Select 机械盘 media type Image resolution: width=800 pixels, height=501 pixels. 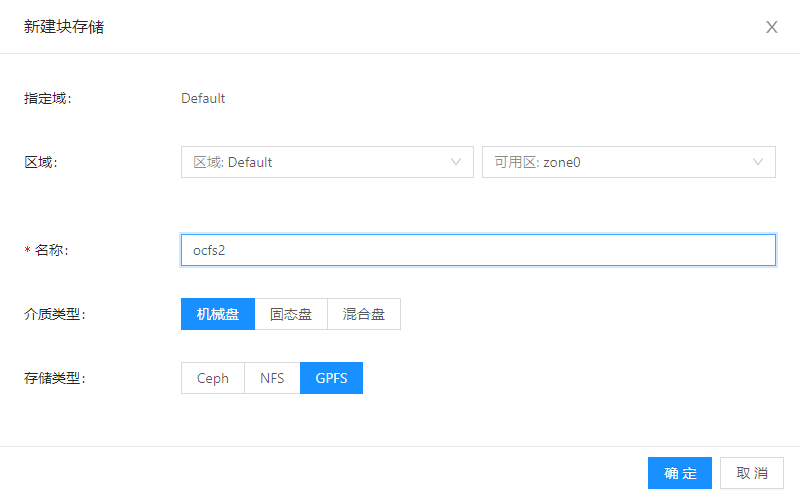pyautogui.click(x=218, y=314)
